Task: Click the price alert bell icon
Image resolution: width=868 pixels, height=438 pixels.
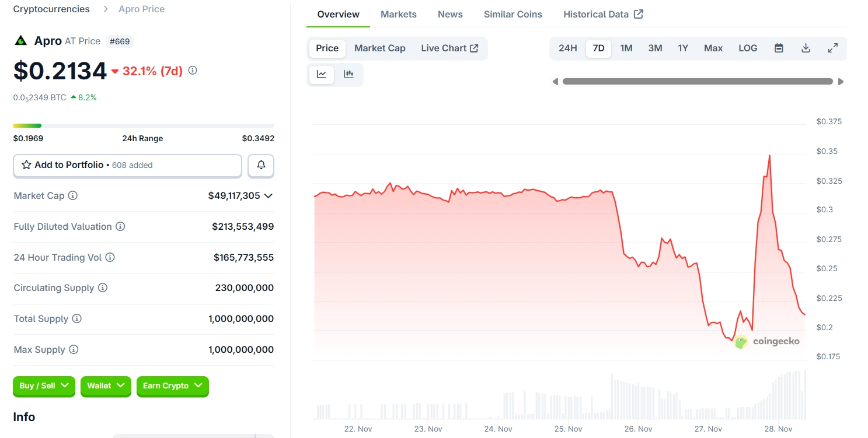Action: click(261, 166)
